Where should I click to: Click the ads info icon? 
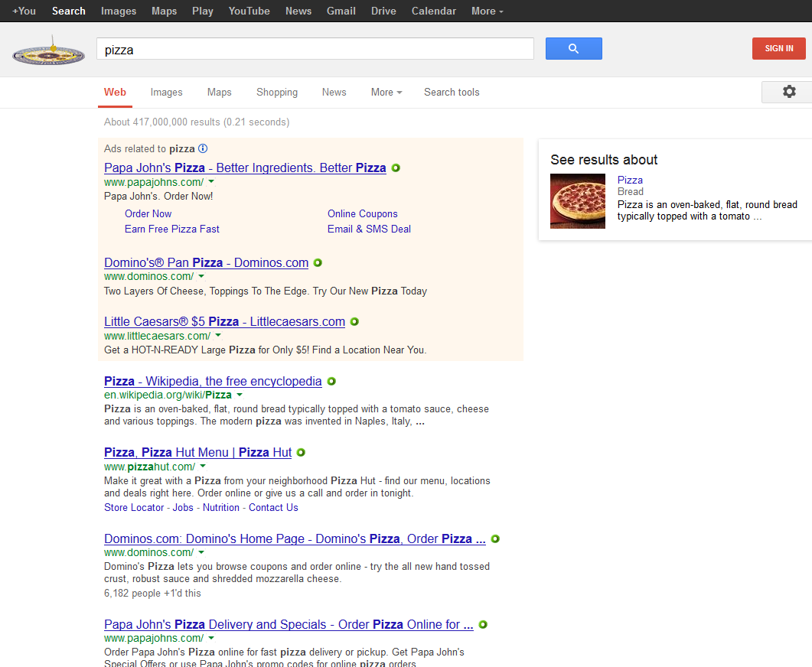click(203, 149)
